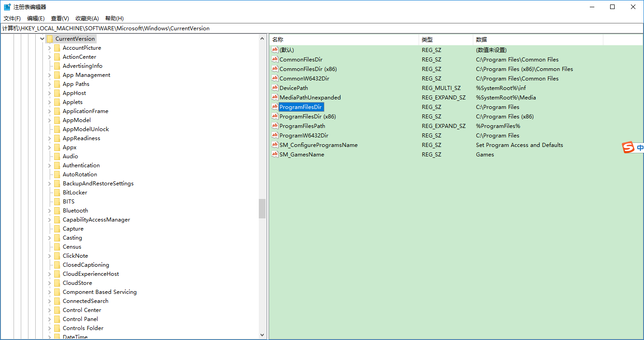Click the ab icon of DevicePath value
This screenshot has height=340, width=644.
[275, 88]
